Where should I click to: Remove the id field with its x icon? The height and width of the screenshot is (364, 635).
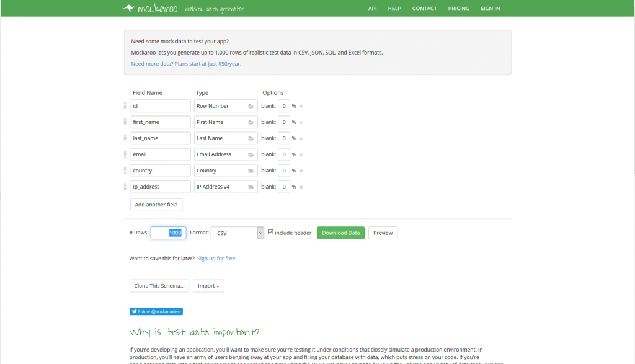301,106
